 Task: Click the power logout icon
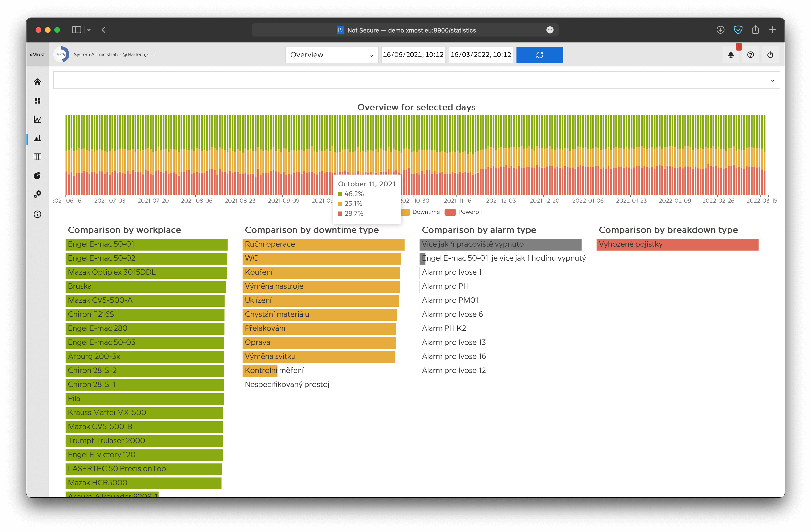tap(770, 55)
